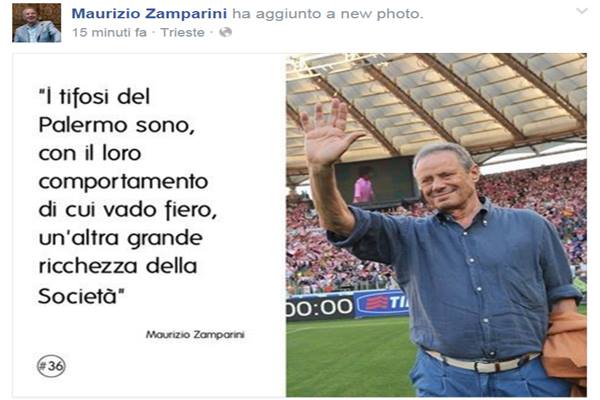Open the Trieste location link

[182, 33]
